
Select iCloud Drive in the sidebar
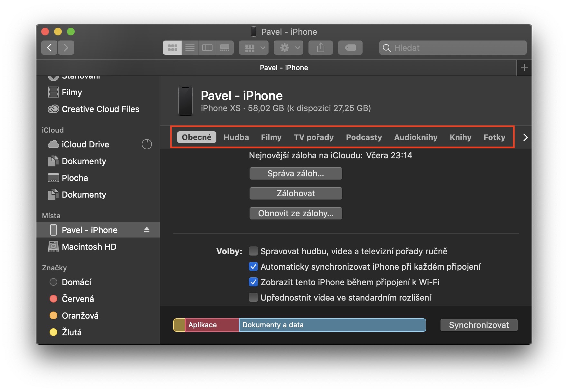click(x=98, y=145)
